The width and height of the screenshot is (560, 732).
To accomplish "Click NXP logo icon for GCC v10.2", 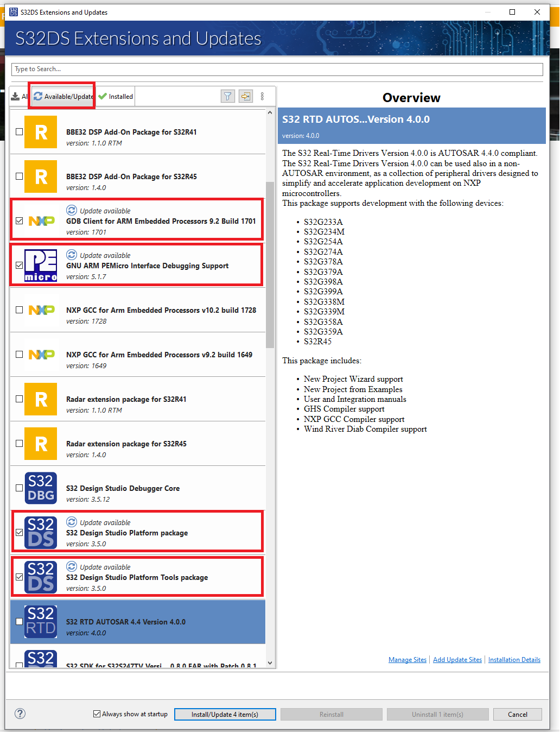I will click(41, 310).
